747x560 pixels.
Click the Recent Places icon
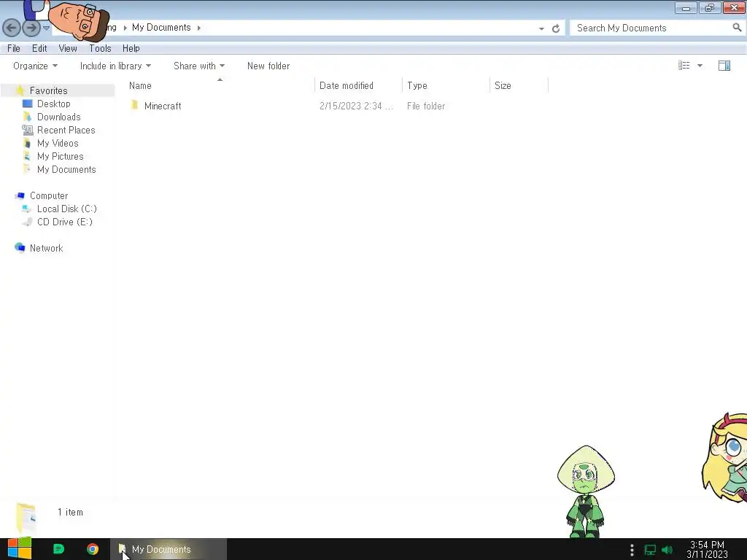(x=27, y=130)
